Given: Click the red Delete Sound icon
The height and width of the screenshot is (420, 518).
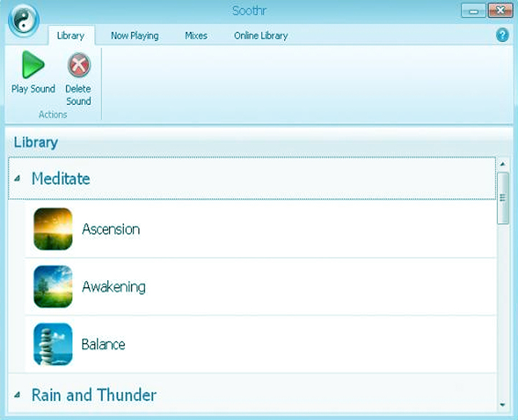Looking at the screenshot, I should click(x=78, y=65).
